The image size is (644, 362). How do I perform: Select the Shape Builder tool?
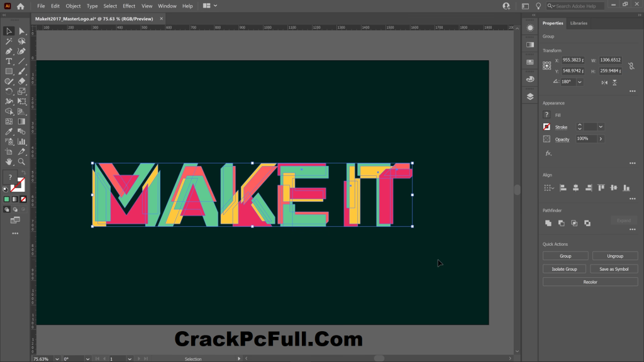pyautogui.click(x=9, y=111)
